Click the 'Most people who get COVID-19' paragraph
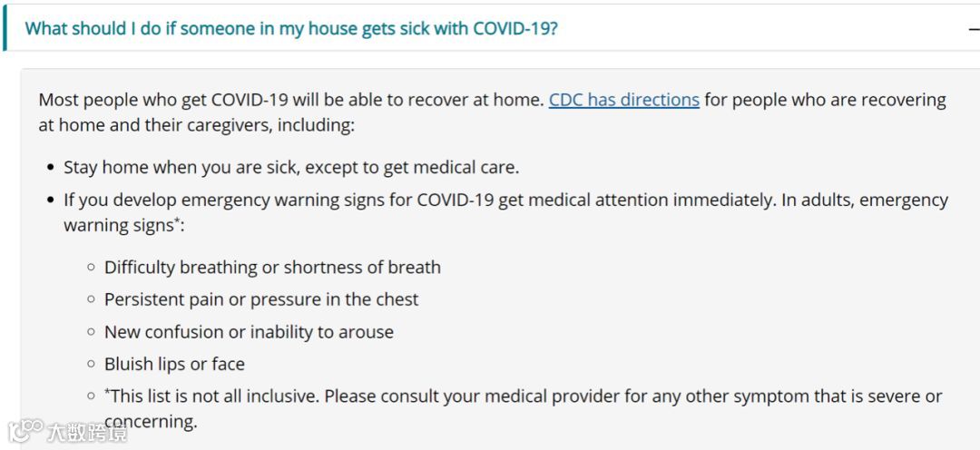This screenshot has height=450, width=980. tap(492, 112)
